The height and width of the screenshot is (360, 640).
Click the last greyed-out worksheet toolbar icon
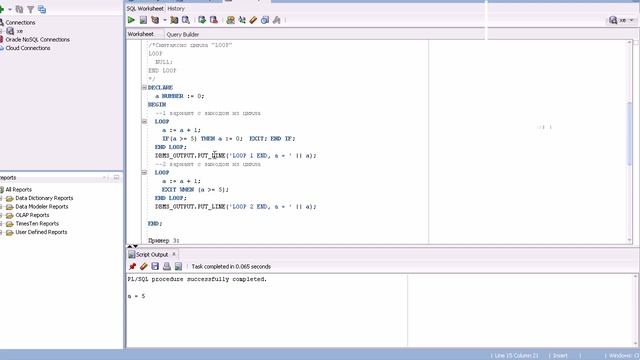tap(277, 20)
